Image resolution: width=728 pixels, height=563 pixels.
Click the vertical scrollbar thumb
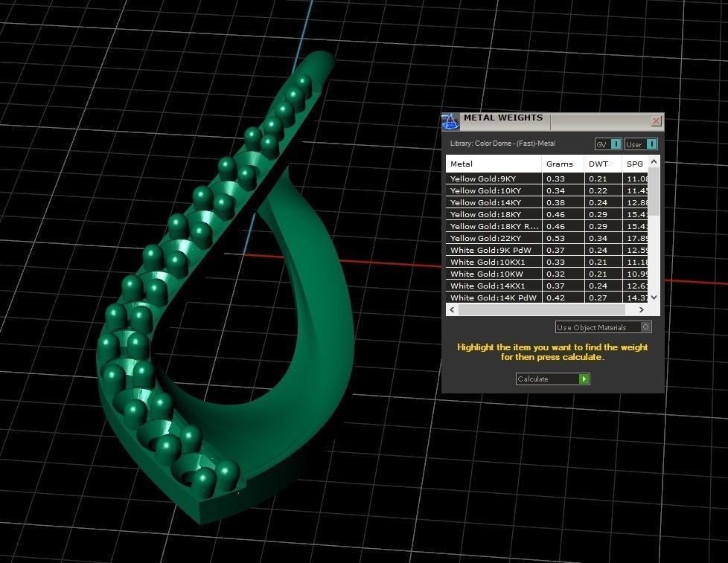coord(654,191)
